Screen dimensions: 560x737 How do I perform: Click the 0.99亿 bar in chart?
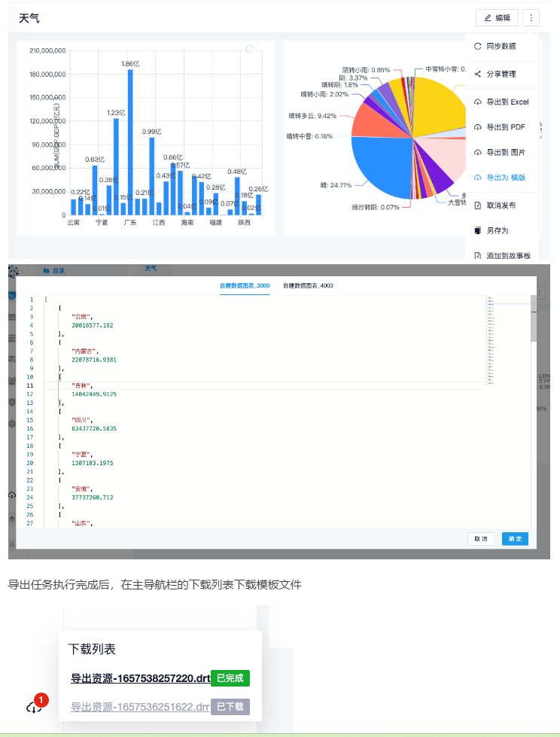(x=152, y=176)
